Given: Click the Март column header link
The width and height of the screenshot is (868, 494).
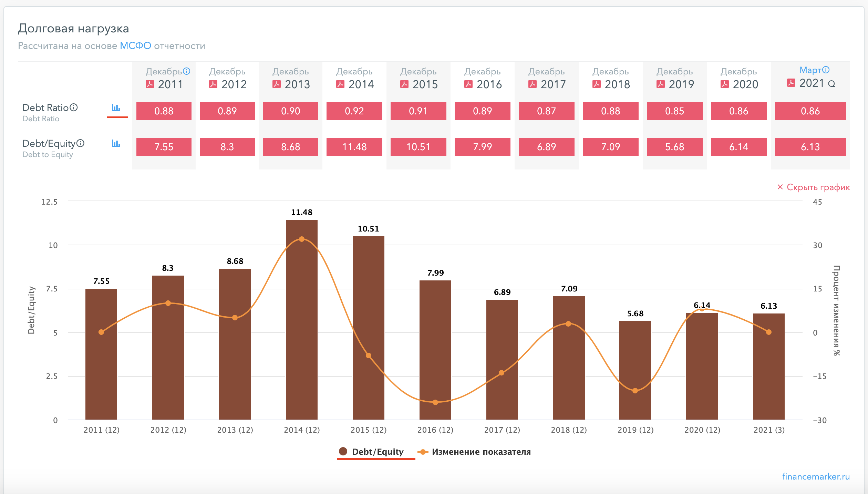Looking at the screenshot, I should click(810, 70).
